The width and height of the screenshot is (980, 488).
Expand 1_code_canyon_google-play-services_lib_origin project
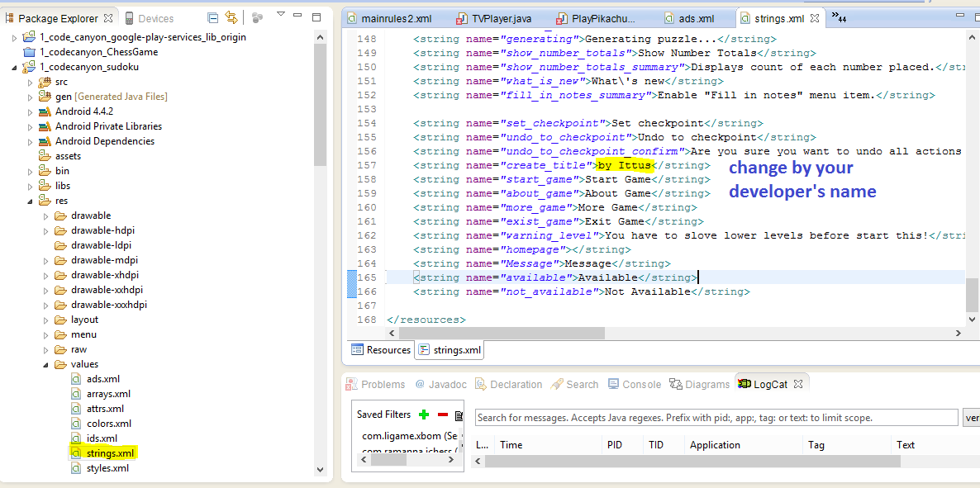click(x=15, y=37)
